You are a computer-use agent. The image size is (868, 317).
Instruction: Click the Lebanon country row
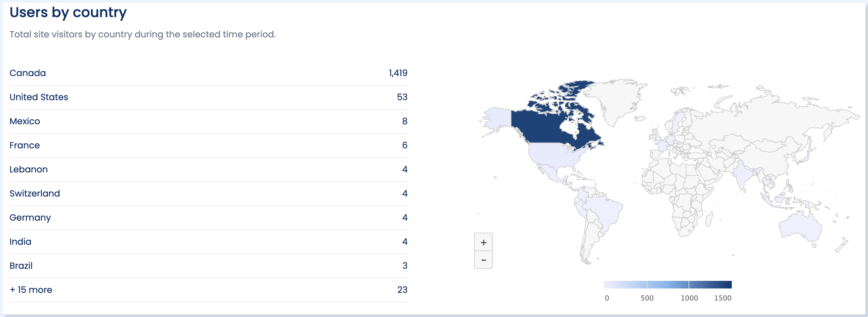coord(208,170)
